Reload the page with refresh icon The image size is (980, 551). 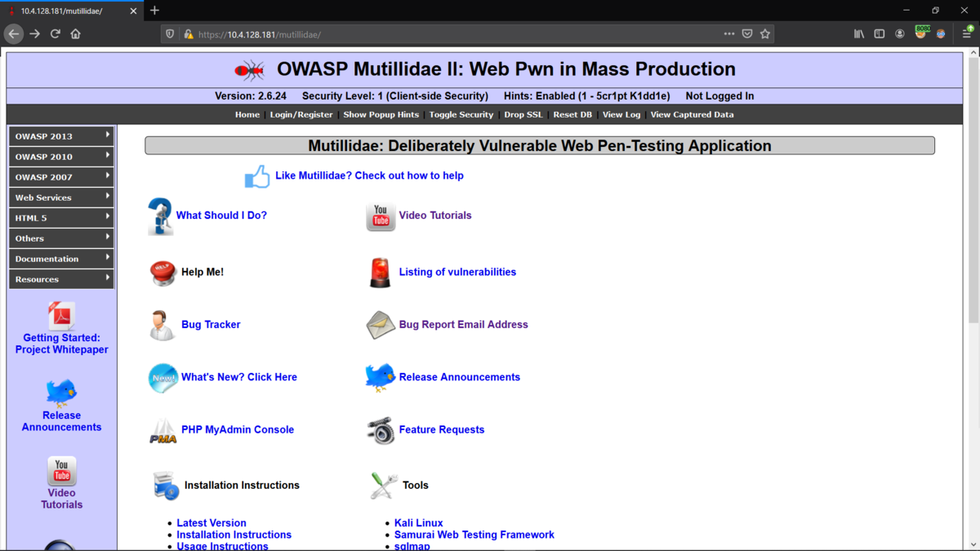[x=56, y=34]
